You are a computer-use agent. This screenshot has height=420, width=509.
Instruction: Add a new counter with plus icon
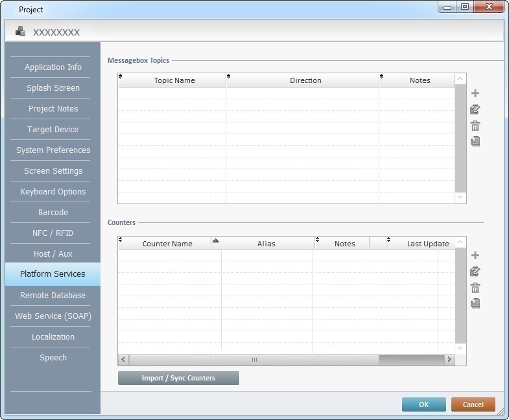475,256
